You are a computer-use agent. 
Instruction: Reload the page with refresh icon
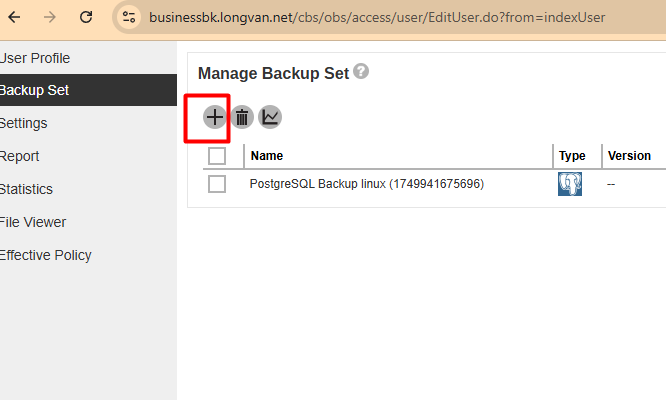coord(86,17)
